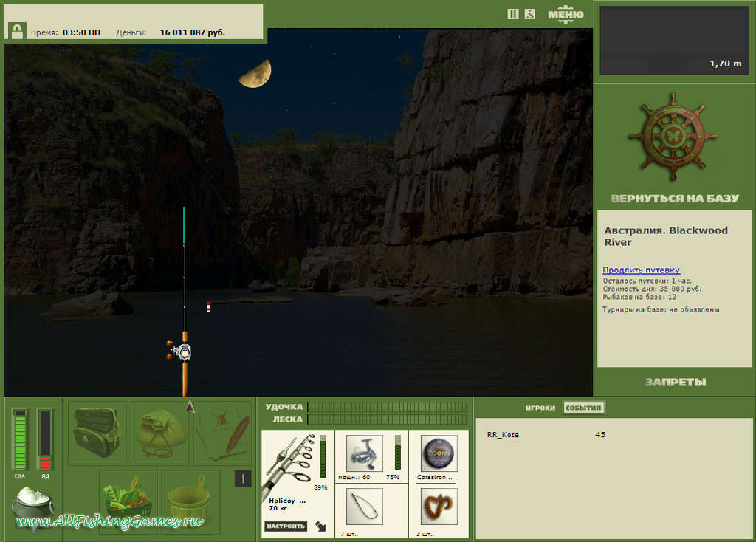Pause the game with the pause icon

pyautogui.click(x=513, y=14)
